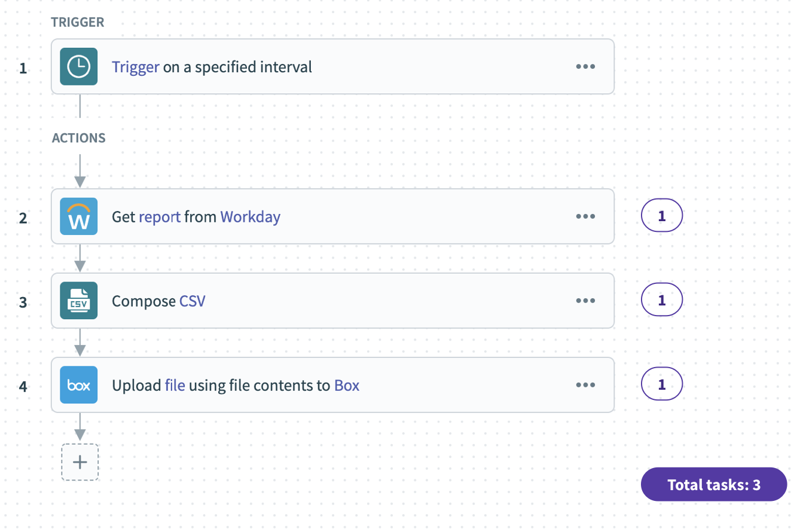Click the CSV link in Compose step

(x=193, y=301)
